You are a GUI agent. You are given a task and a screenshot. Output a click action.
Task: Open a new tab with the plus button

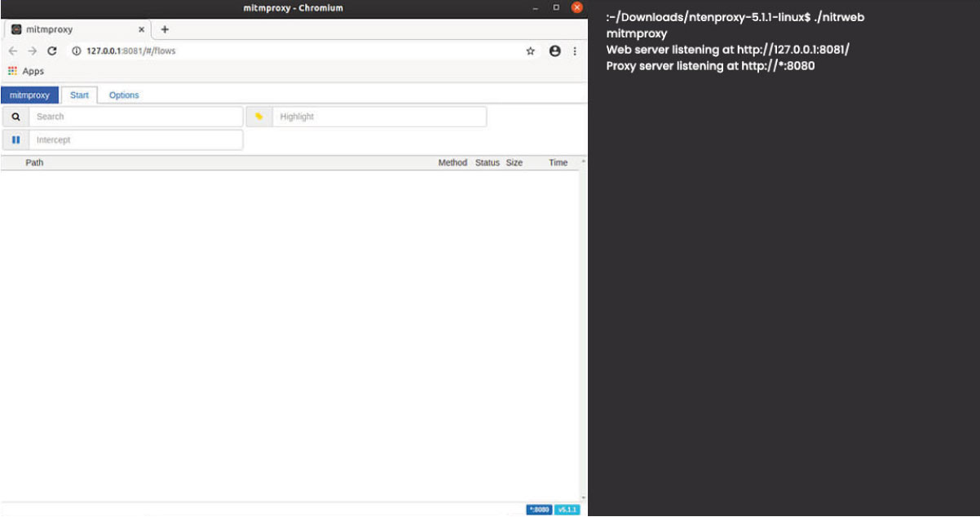165,29
